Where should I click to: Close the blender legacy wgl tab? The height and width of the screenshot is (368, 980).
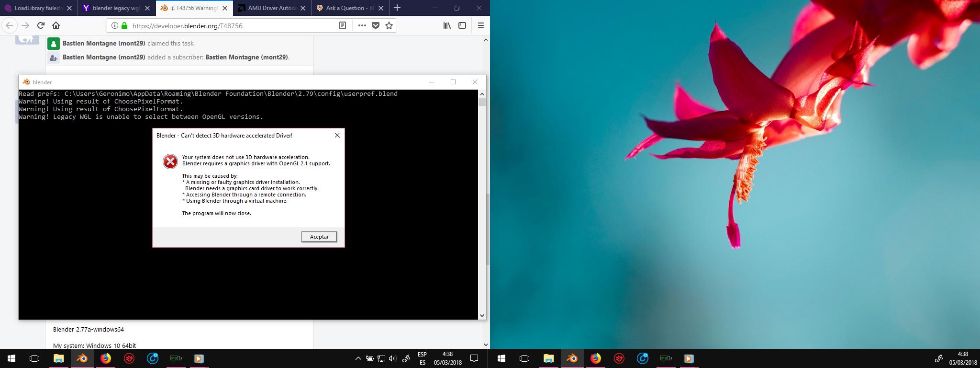(x=147, y=8)
